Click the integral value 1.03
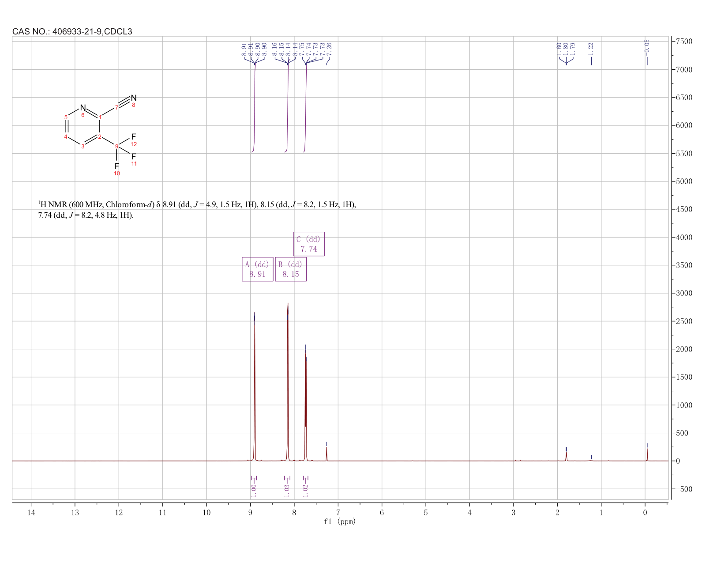 pyautogui.click(x=287, y=490)
